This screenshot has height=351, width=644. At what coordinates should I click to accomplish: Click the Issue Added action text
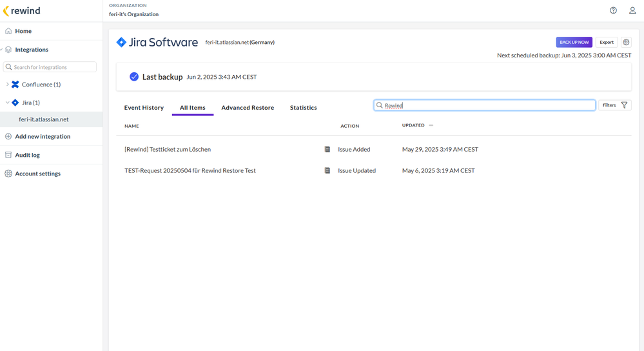(354, 149)
